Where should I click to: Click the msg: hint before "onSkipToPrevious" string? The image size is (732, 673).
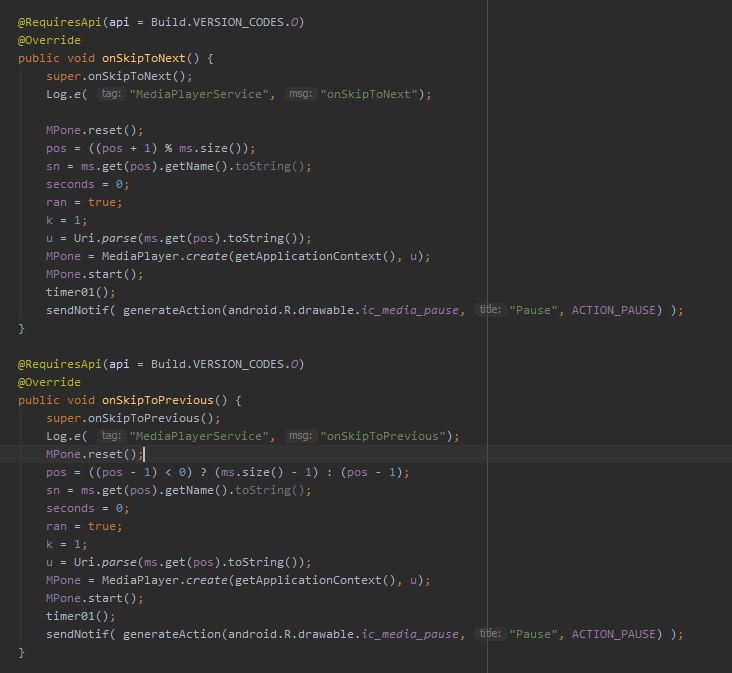pyautogui.click(x=300, y=436)
